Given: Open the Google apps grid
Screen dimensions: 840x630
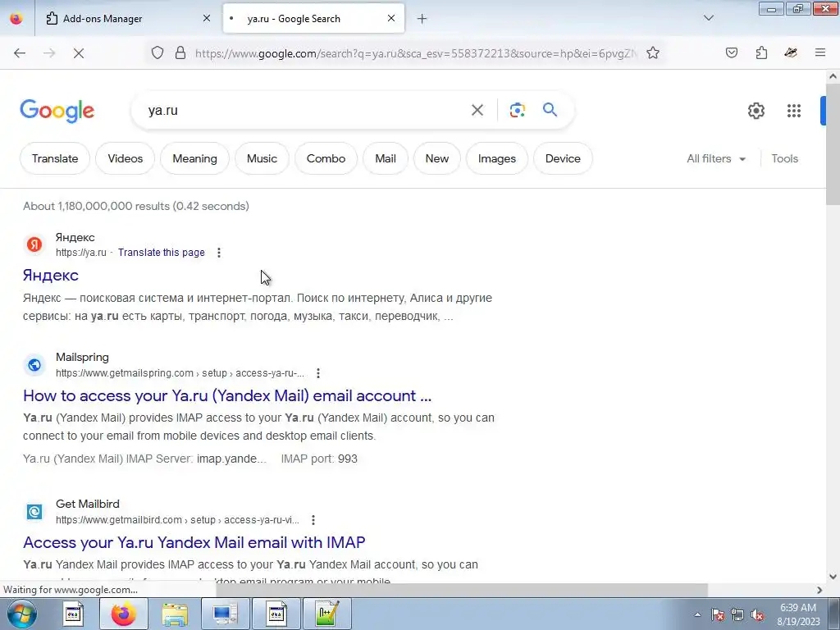Looking at the screenshot, I should click(794, 111).
